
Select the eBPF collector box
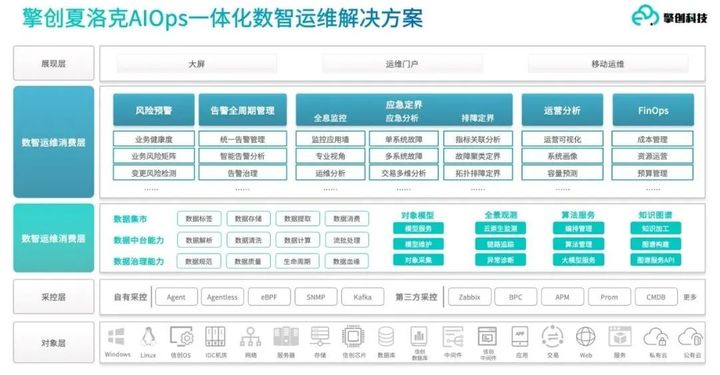pos(269,297)
